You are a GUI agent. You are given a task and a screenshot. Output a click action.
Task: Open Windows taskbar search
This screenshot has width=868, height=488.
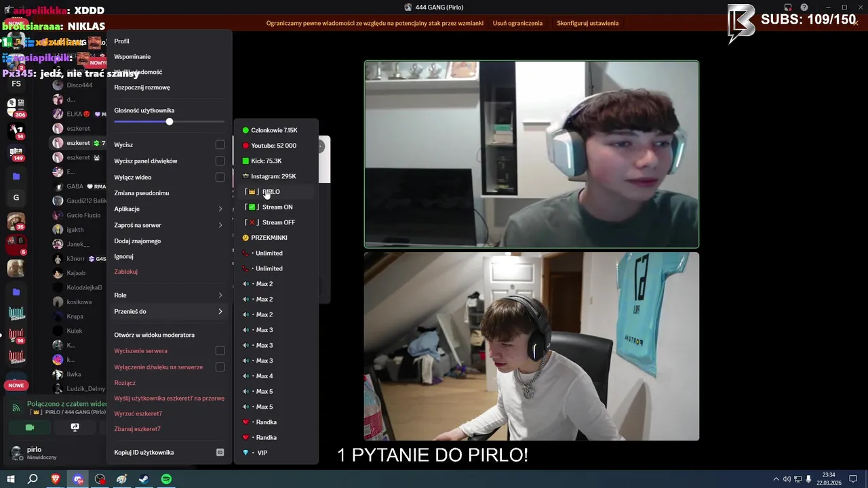33,479
